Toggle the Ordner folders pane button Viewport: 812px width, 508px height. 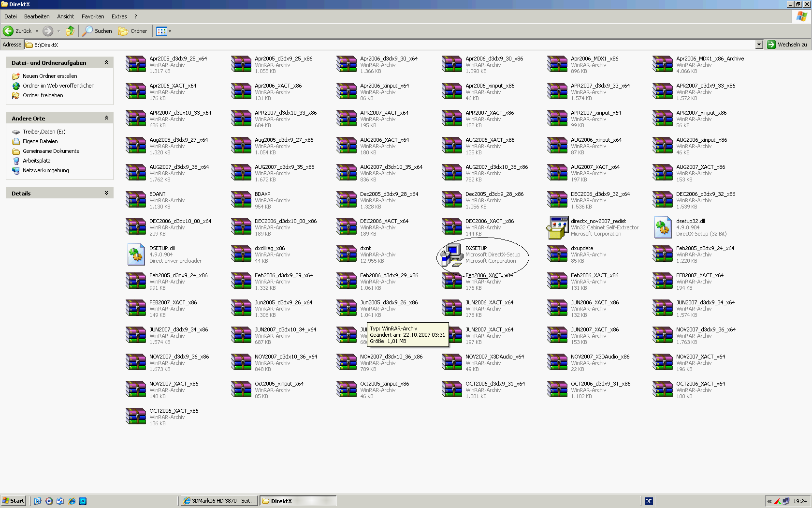[132, 31]
